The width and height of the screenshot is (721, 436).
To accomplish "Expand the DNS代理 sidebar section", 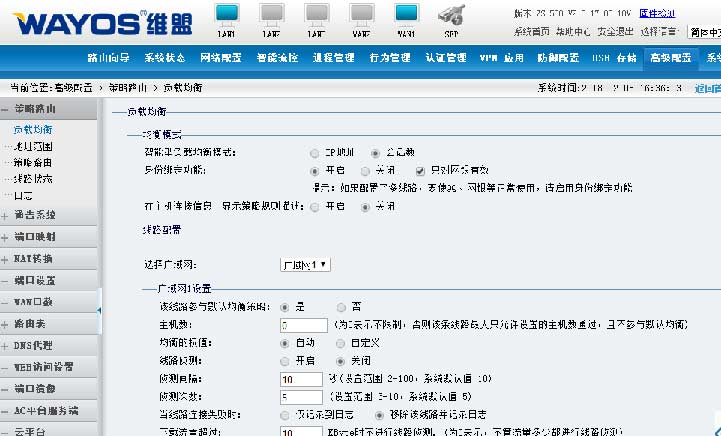I will click(48, 345).
